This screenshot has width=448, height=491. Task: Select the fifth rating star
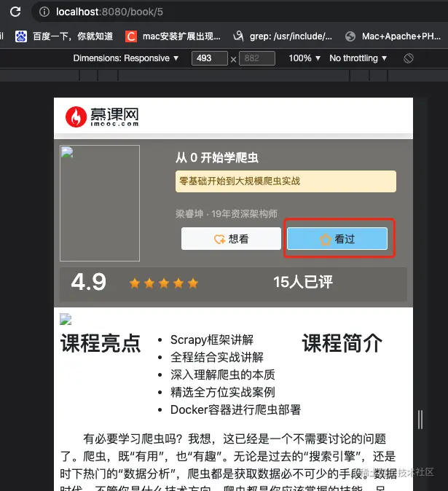point(193,283)
